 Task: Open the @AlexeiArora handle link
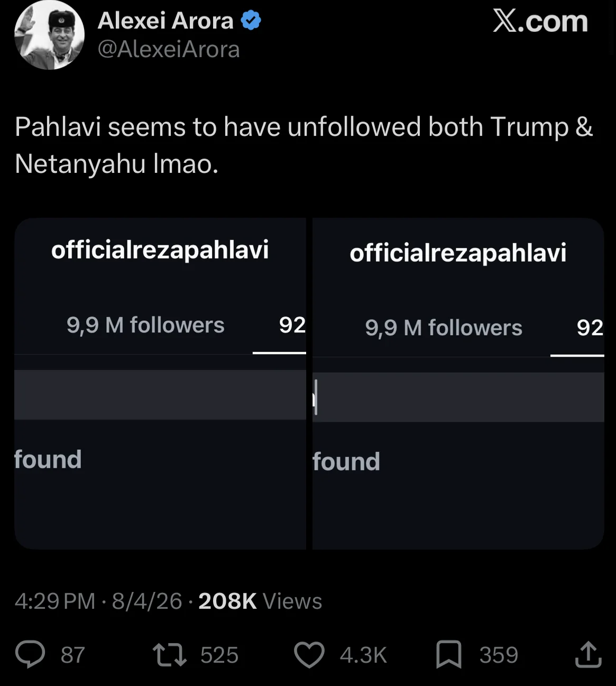pyautogui.click(x=169, y=50)
